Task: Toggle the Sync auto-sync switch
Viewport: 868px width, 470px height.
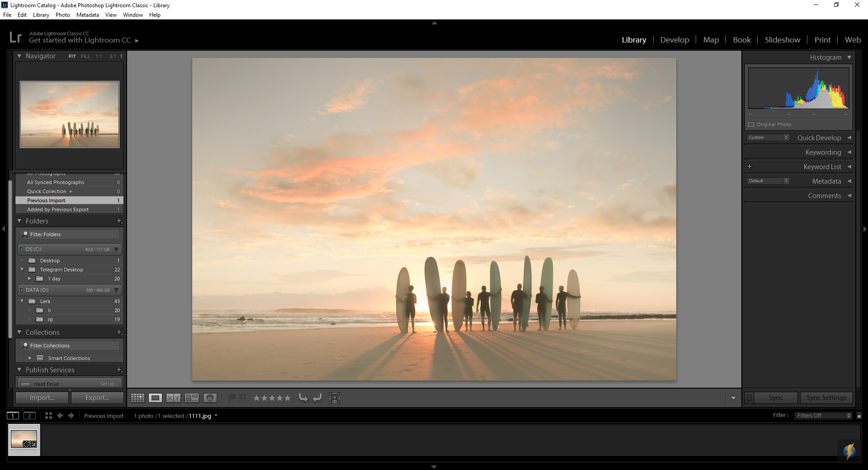Action: point(749,398)
